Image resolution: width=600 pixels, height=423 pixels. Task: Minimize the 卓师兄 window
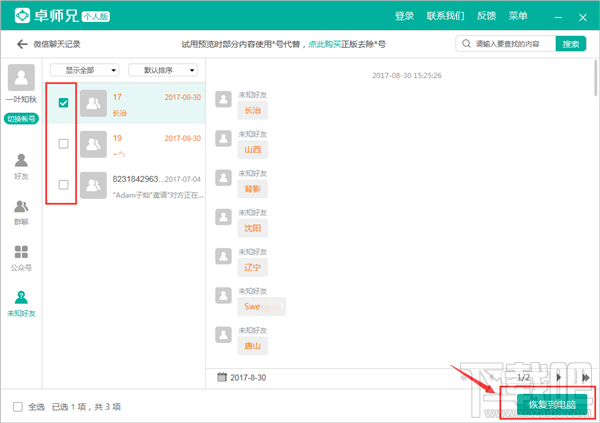coord(558,17)
